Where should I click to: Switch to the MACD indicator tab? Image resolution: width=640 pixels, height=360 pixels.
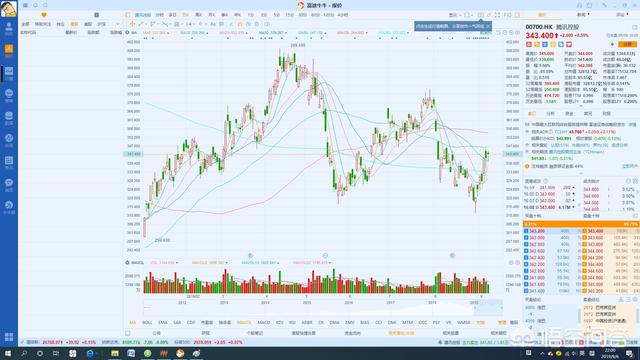coord(264,322)
